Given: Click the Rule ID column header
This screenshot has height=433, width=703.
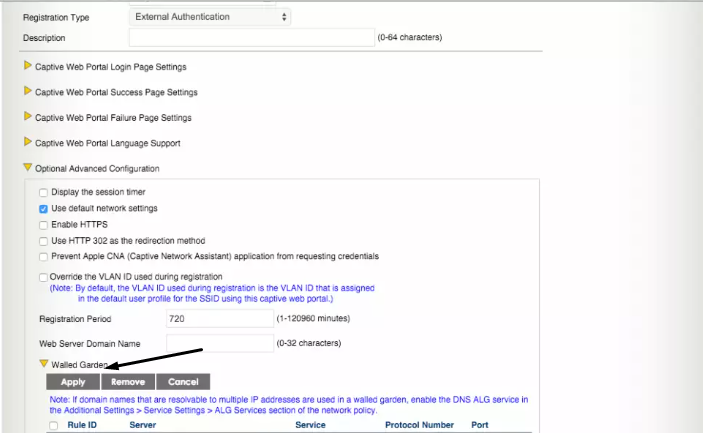Looking at the screenshot, I should [82, 425].
